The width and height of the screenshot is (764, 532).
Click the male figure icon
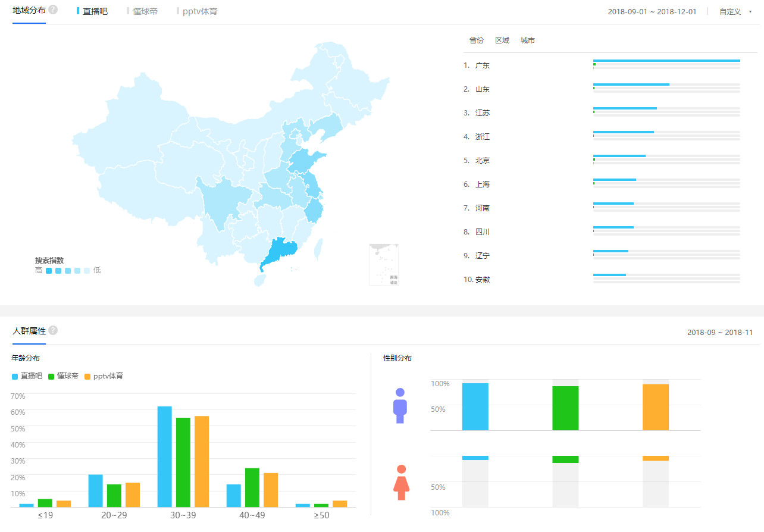coord(400,406)
